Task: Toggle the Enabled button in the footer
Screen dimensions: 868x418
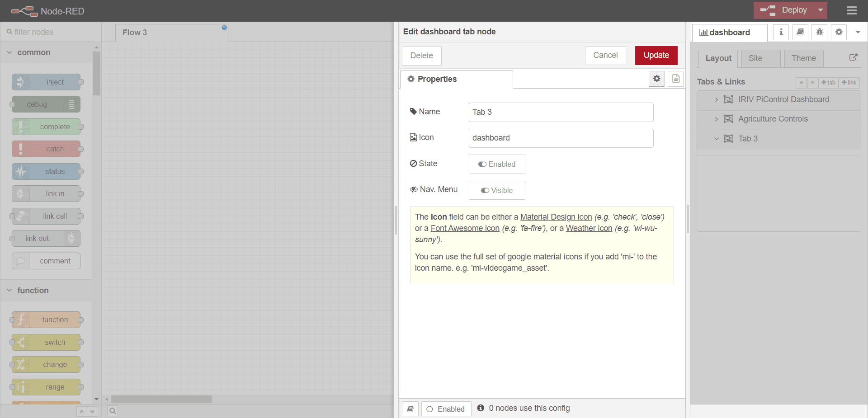Action: pos(446,409)
